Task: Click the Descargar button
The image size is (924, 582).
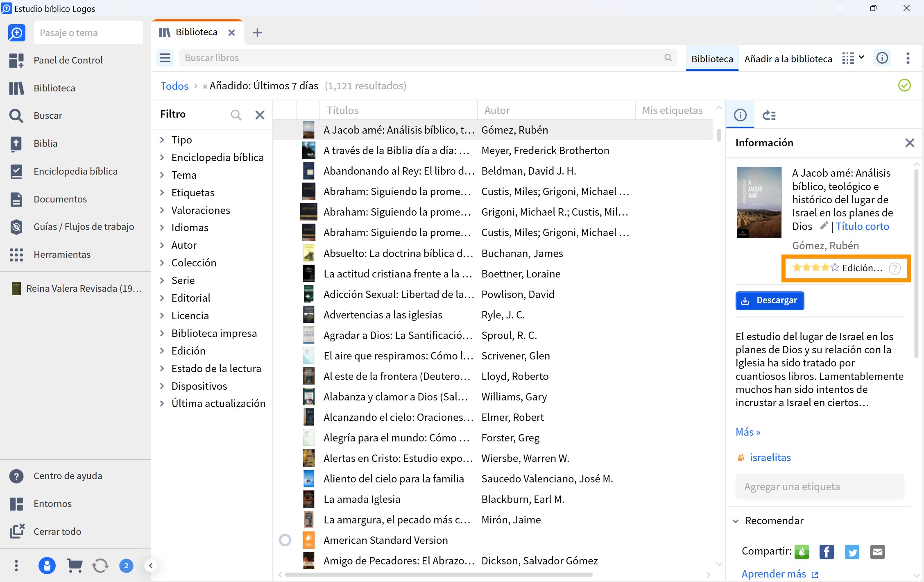Action: pyautogui.click(x=770, y=301)
